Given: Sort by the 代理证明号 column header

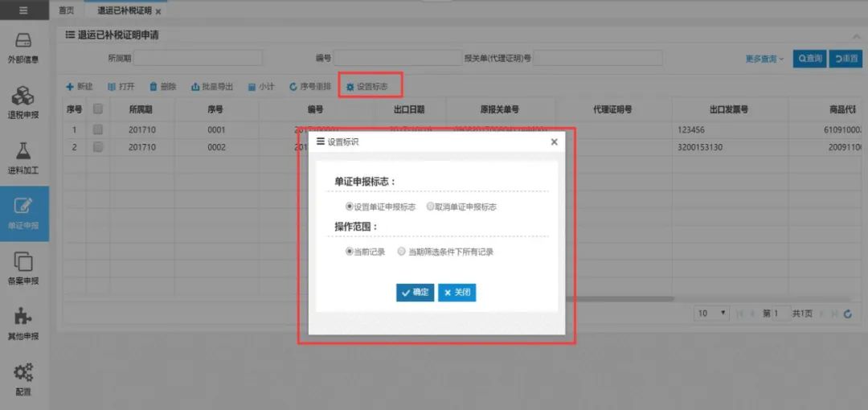Looking at the screenshot, I should (612, 109).
